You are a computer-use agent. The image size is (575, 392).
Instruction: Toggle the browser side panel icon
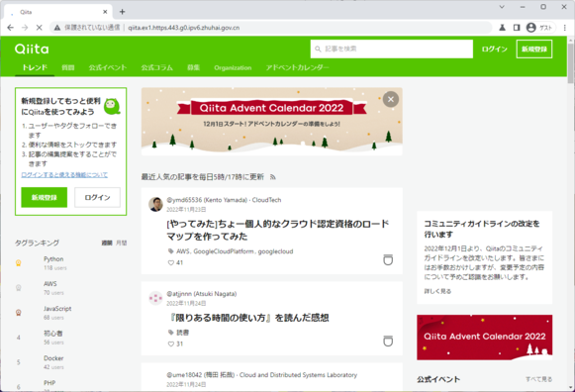click(517, 28)
